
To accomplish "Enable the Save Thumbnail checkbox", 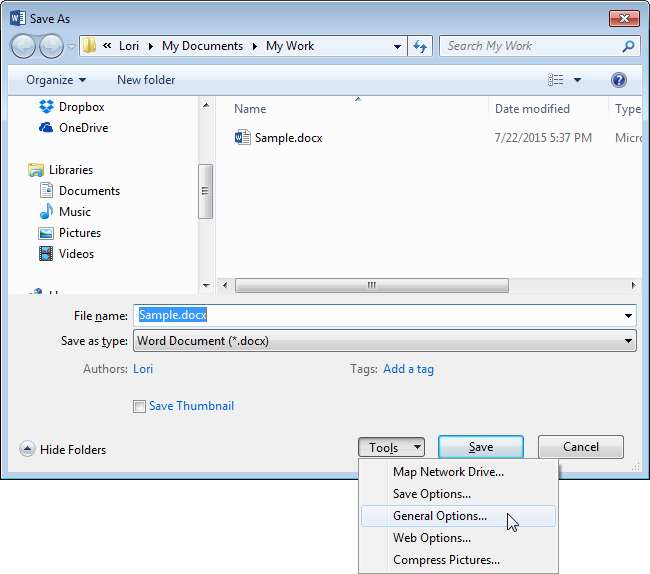I will click(x=139, y=406).
